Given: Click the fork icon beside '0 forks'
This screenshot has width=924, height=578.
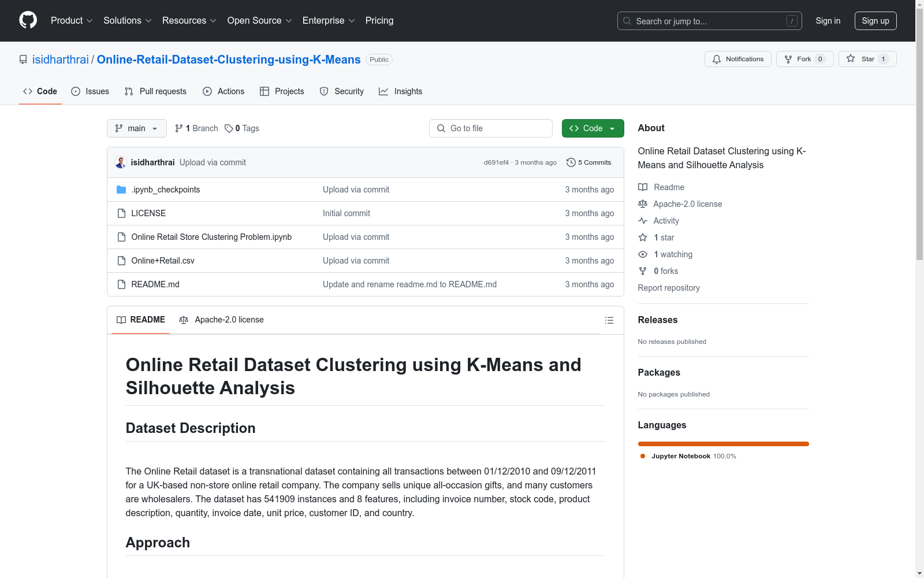Looking at the screenshot, I should [643, 271].
